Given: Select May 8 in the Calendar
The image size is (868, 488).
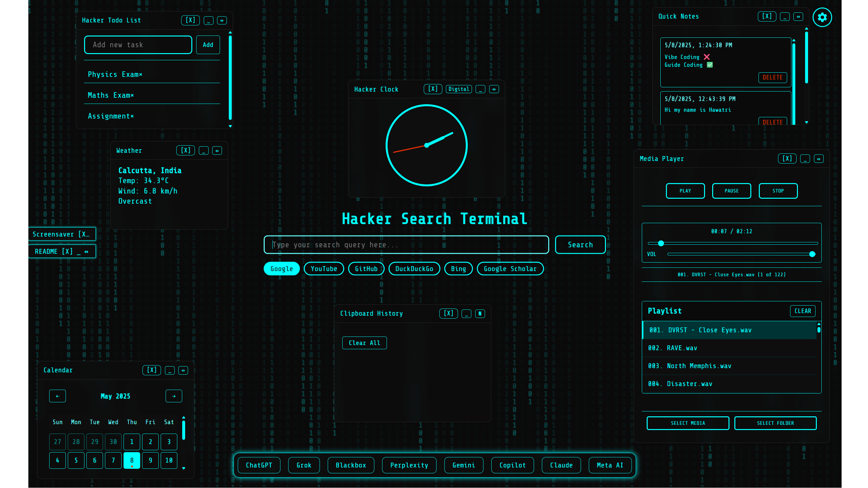Looking at the screenshot, I should [132, 460].
